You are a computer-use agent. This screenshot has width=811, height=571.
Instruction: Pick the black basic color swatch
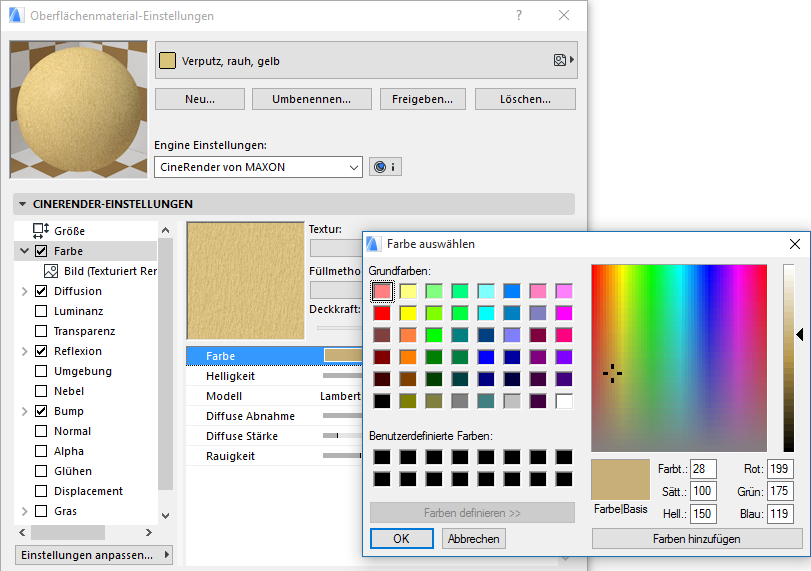point(382,401)
